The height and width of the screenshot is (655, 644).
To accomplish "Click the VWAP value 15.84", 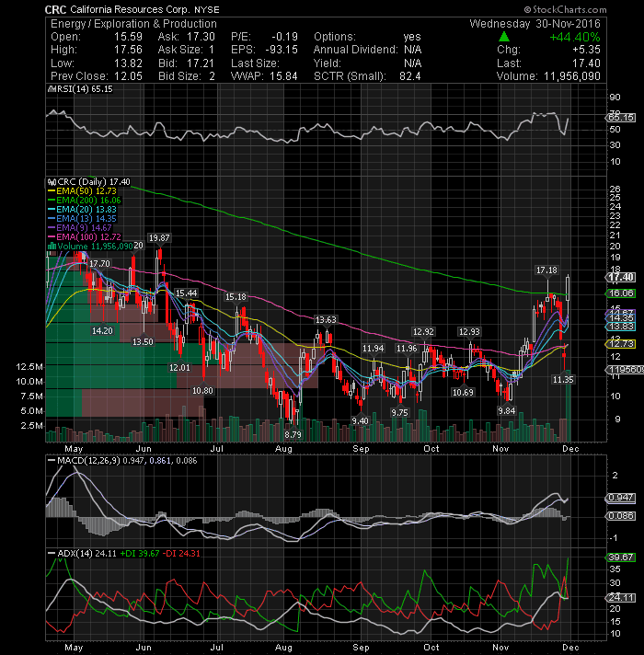I will (x=283, y=76).
